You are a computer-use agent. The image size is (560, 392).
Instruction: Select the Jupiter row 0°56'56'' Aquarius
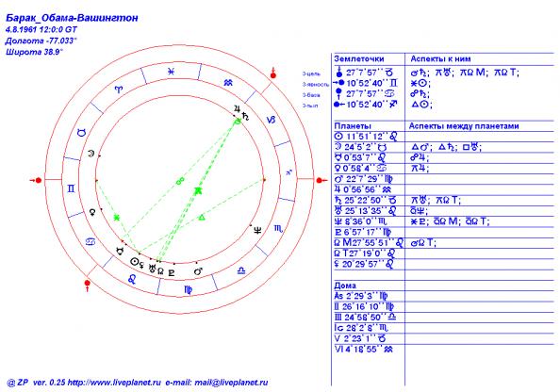(363, 189)
